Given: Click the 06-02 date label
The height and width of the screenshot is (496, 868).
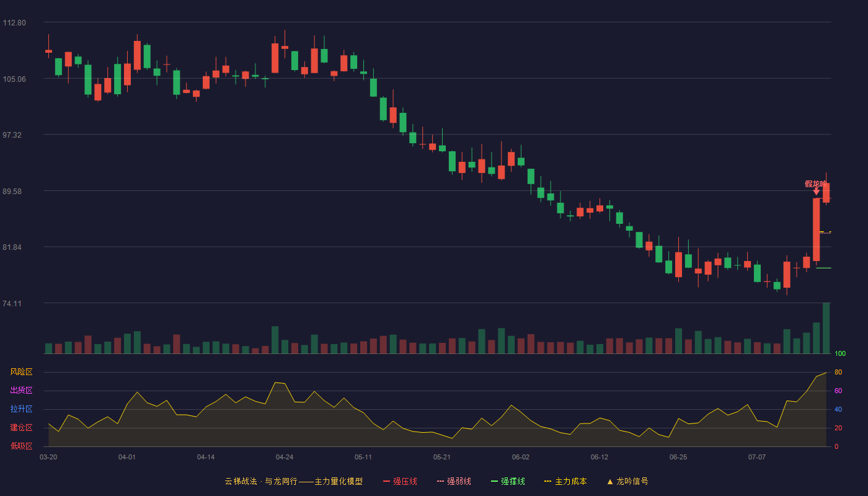Looking at the screenshot, I should click(521, 457).
